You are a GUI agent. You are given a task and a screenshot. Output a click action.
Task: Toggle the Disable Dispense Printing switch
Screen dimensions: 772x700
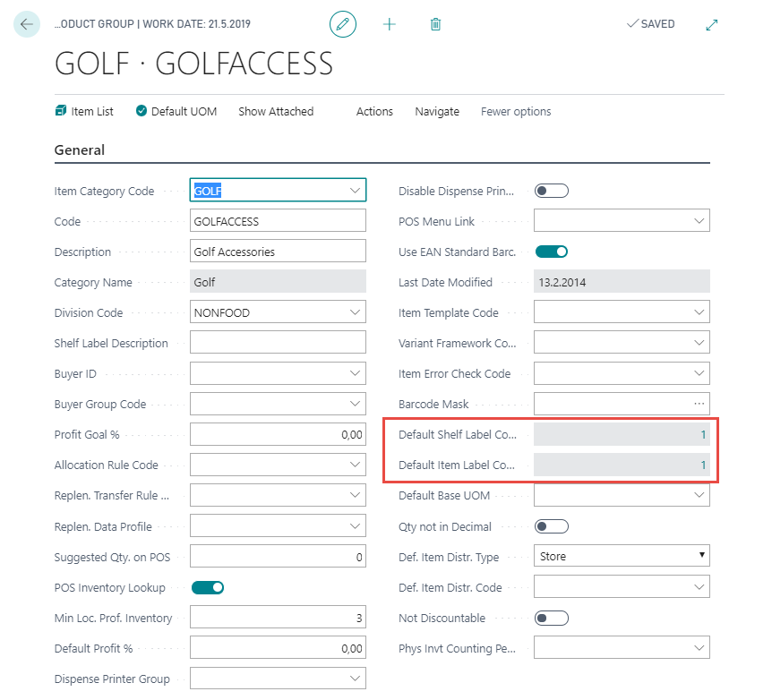[x=551, y=191]
